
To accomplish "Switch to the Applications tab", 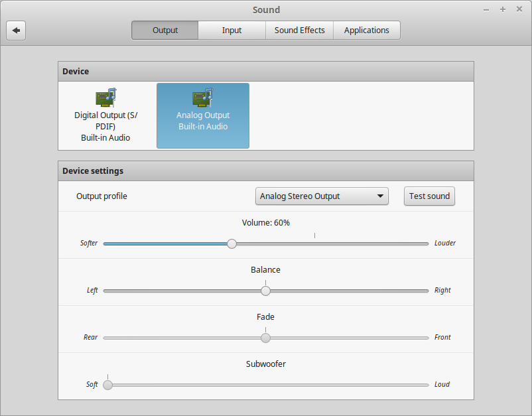I will tap(366, 31).
